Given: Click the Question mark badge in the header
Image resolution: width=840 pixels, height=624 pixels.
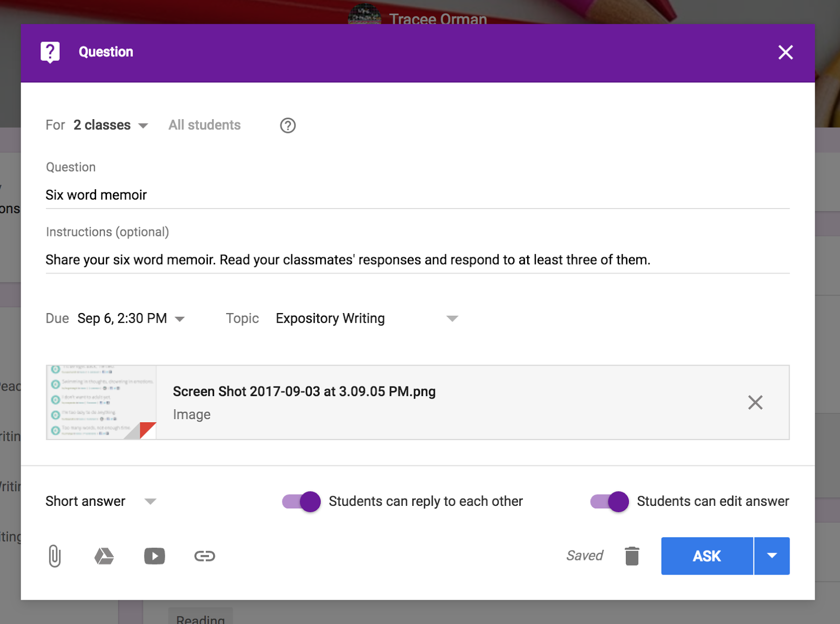Looking at the screenshot, I should pos(50,52).
